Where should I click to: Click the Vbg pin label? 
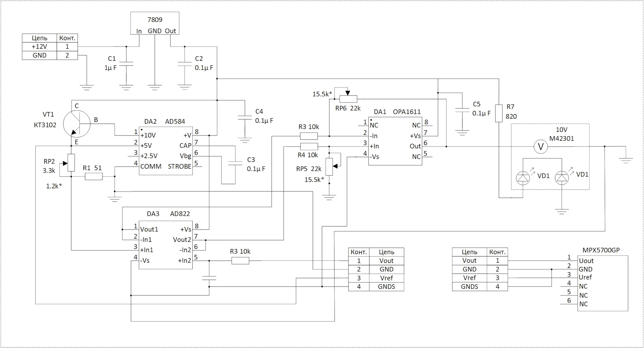pos(186,156)
